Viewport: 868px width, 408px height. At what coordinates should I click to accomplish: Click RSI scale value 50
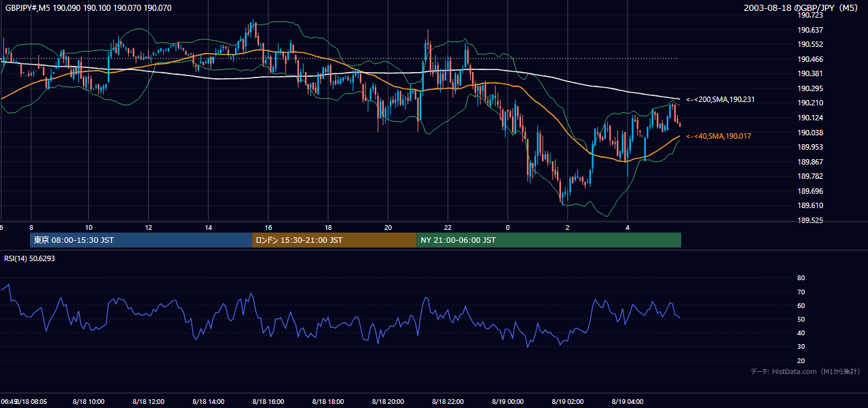(x=801, y=319)
